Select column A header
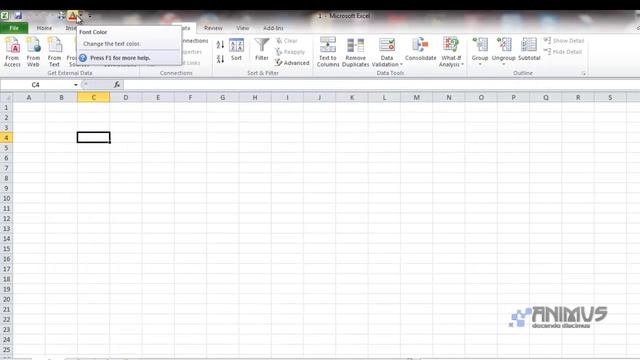640x360 pixels. [29, 98]
